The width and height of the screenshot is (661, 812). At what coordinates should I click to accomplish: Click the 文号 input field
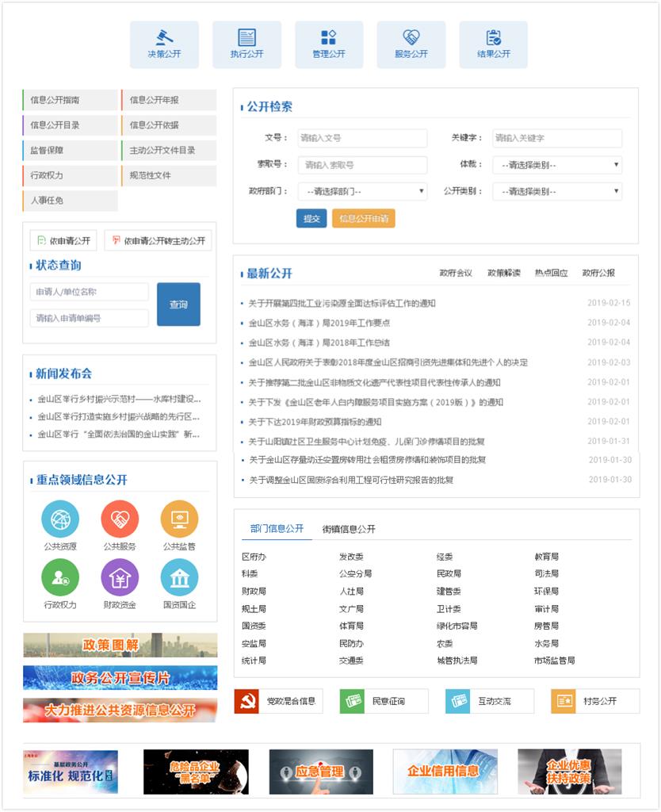click(362, 138)
